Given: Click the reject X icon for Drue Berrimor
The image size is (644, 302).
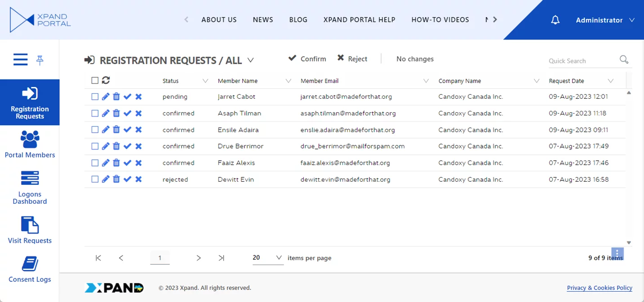Looking at the screenshot, I should 138,146.
